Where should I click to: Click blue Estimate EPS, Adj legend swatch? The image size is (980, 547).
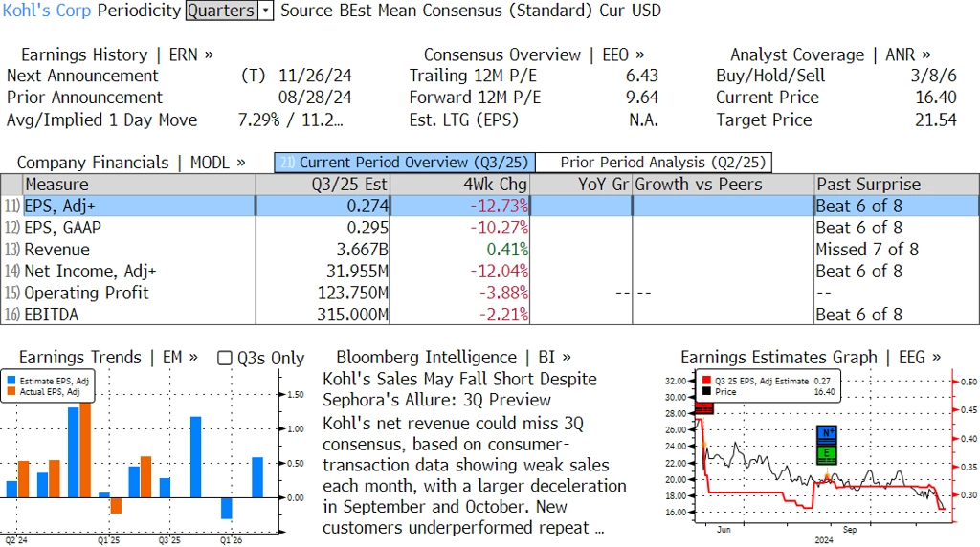click(x=11, y=381)
